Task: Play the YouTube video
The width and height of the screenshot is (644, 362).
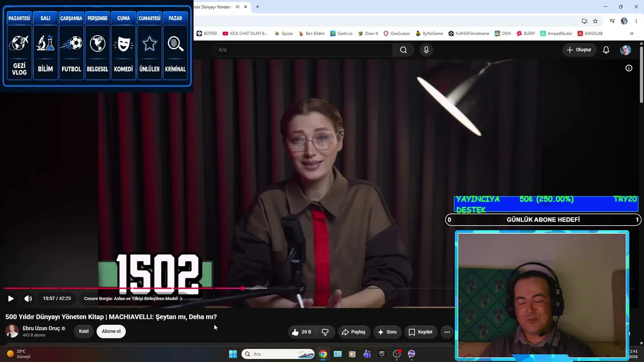Action: click(x=11, y=299)
